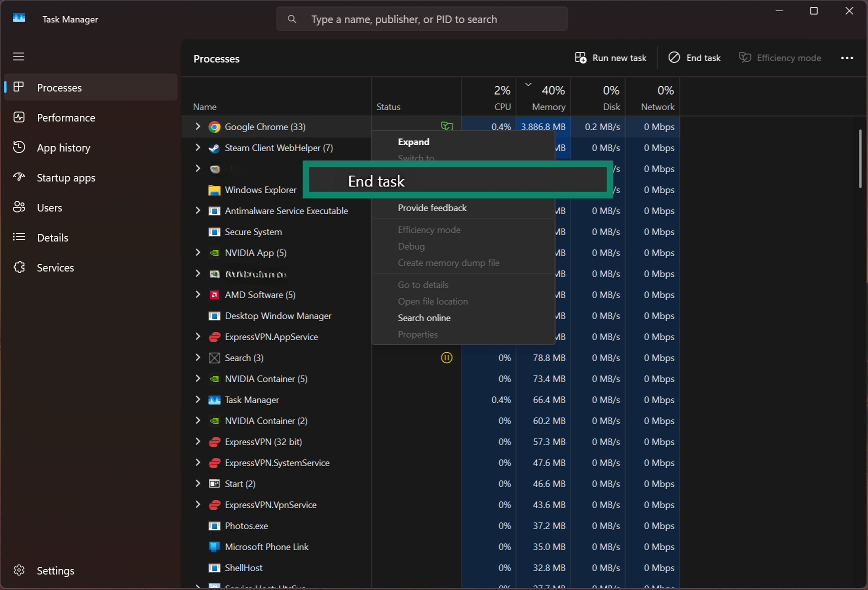Open the Users section
868x590 pixels.
(x=49, y=207)
